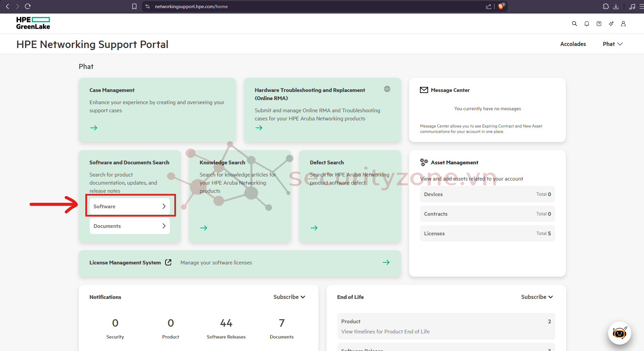Open the Software search option
Viewport: 644px width, 351px height.
130,206
